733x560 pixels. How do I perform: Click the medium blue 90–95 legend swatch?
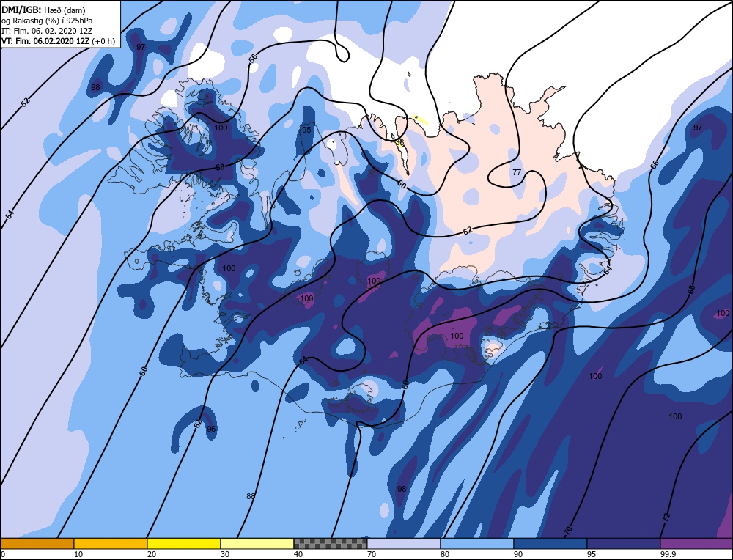[550, 543]
